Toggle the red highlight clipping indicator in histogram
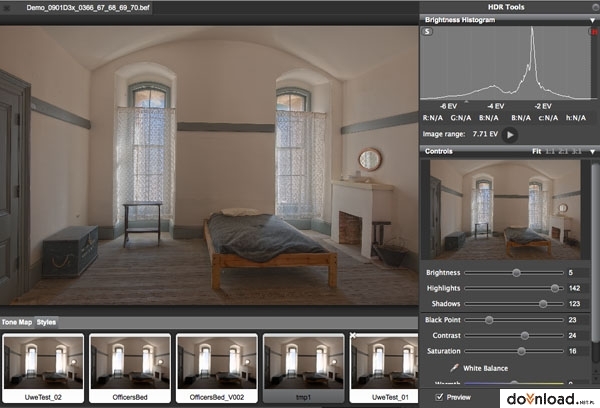Screen dimensions: 600x408 [595, 32]
